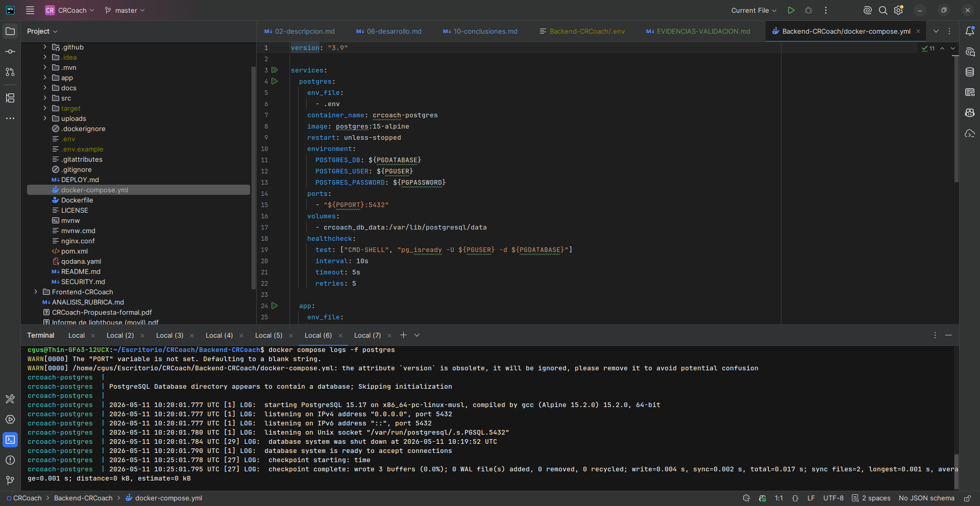Screen dimensions: 980x506
Task: Close the docker-compose.yml editor tab
Action: pyautogui.click(x=918, y=31)
